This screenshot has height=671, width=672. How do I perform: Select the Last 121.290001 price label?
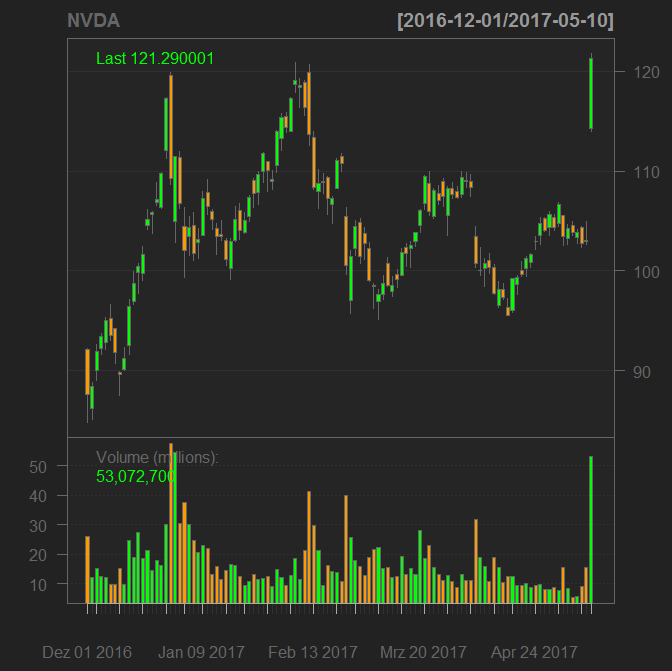[x=155, y=59]
